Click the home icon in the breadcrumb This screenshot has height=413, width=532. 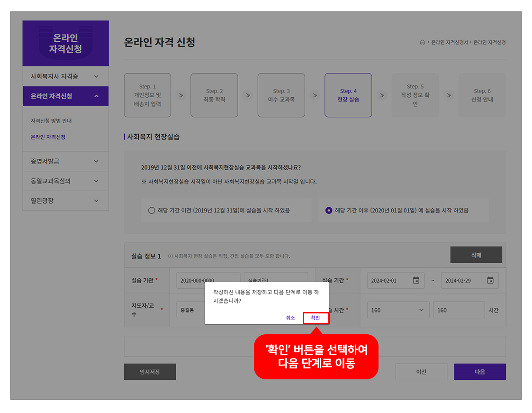pyautogui.click(x=422, y=42)
